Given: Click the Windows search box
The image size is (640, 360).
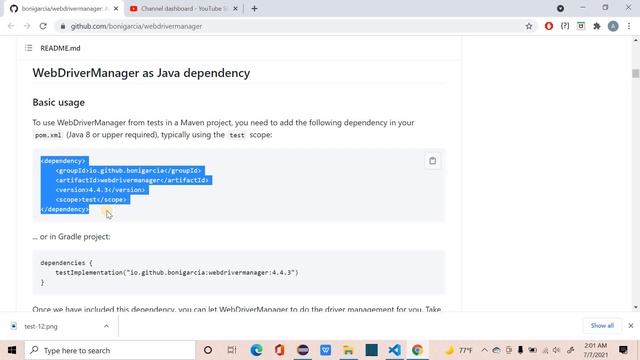Looking at the screenshot, I should 110,350.
